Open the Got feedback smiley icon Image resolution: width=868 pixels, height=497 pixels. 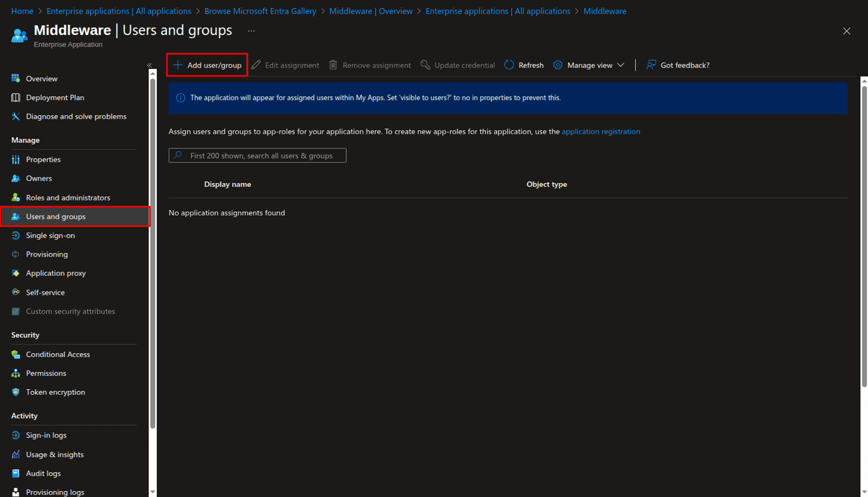(650, 64)
